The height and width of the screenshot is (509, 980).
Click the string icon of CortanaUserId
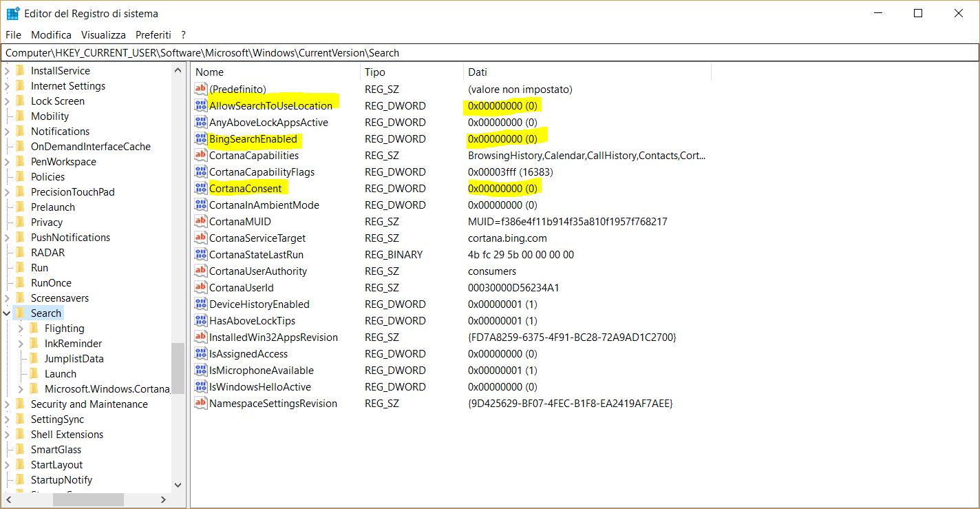[x=200, y=287]
